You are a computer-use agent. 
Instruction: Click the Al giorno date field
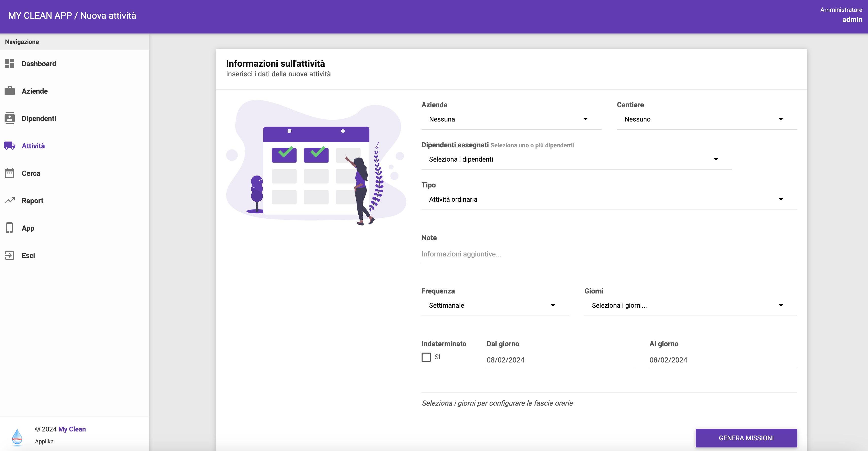(723, 360)
